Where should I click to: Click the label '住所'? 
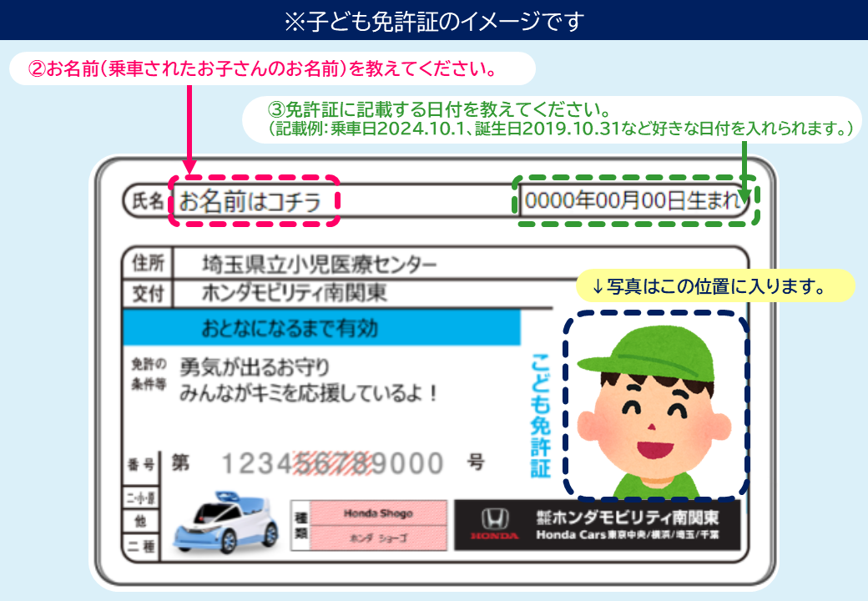click(x=148, y=263)
